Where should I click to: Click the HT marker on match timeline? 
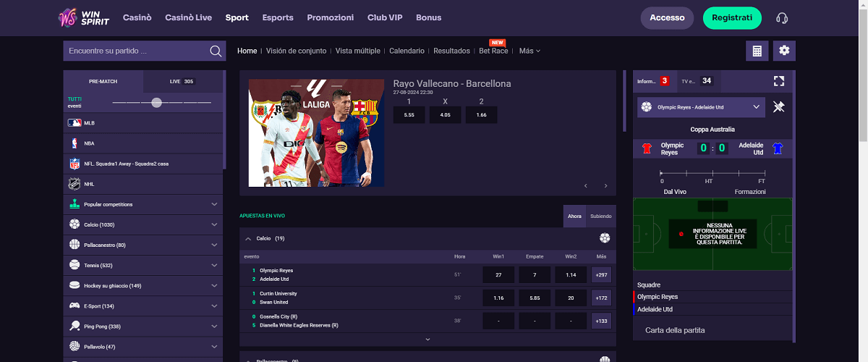click(x=709, y=180)
